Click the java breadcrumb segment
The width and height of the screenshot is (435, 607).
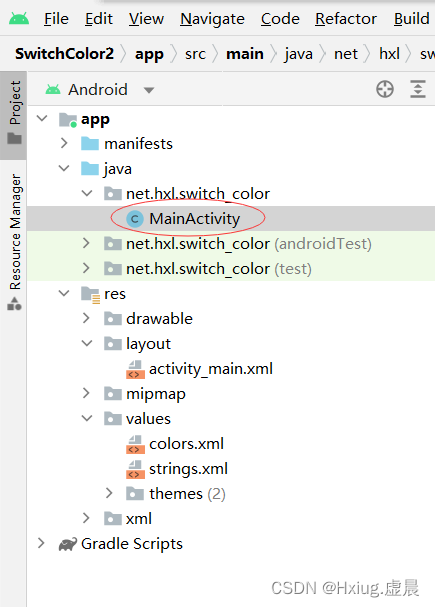coord(298,54)
